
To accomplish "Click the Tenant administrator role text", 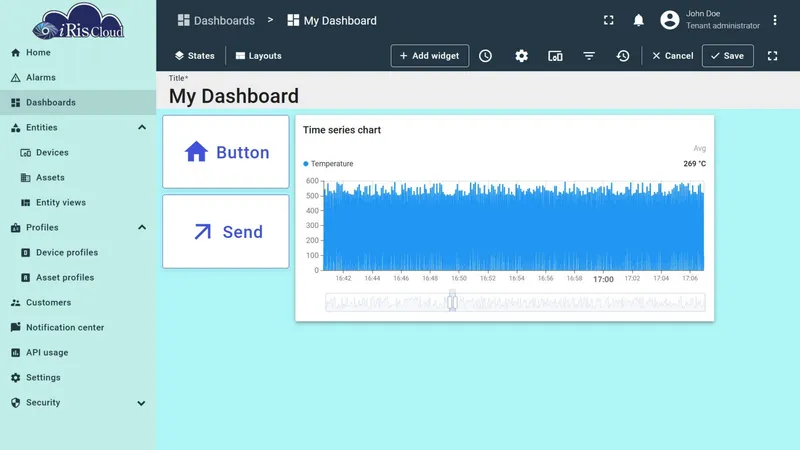I will (722, 26).
